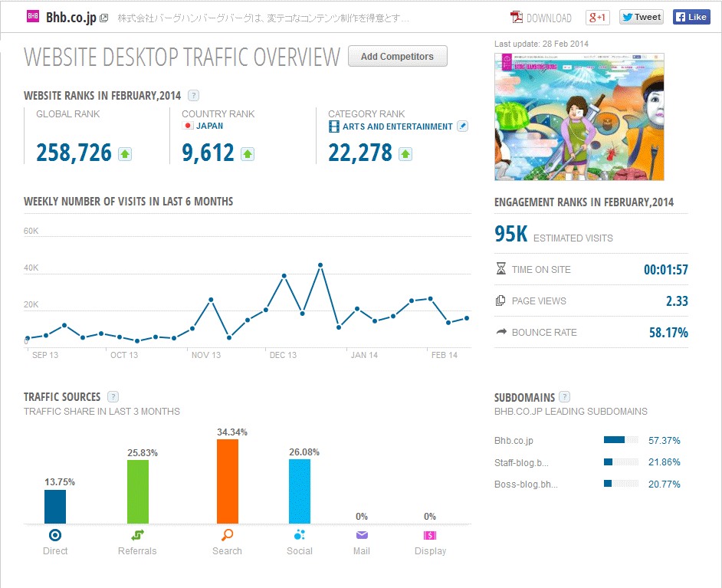Open the help icon beside Subdomains
The image size is (722, 588).
pyautogui.click(x=565, y=397)
